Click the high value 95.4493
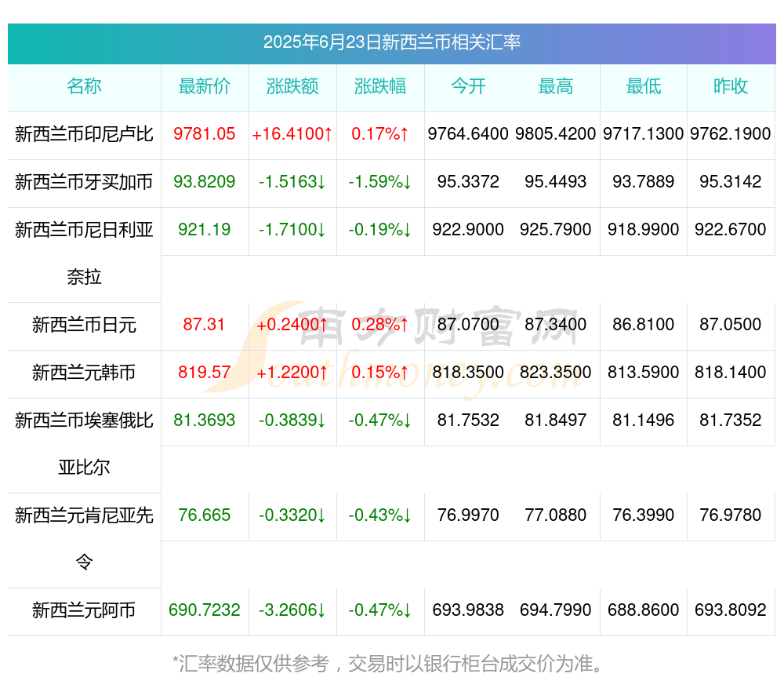 pos(556,182)
